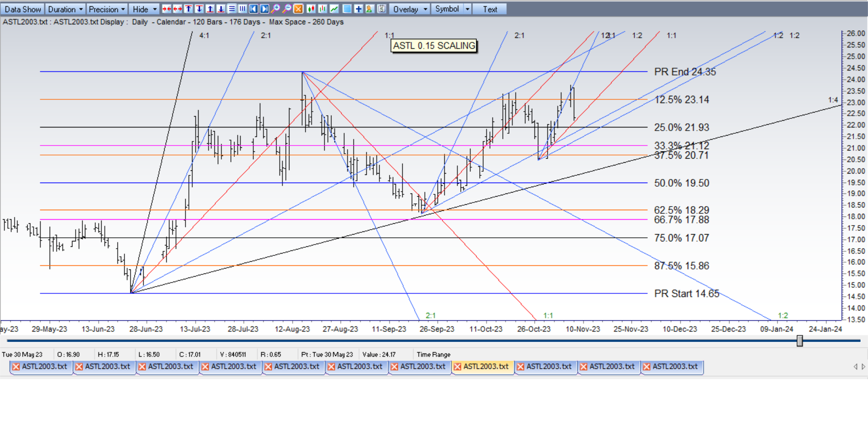
Task: Click the person figure icon in toolbar
Action: 369,9
